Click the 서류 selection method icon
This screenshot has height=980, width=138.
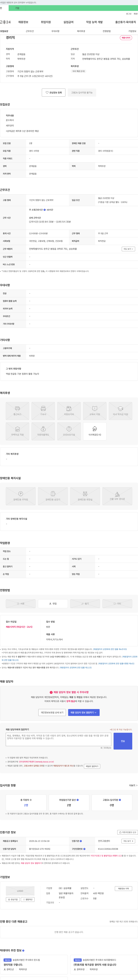(x=21, y=603)
